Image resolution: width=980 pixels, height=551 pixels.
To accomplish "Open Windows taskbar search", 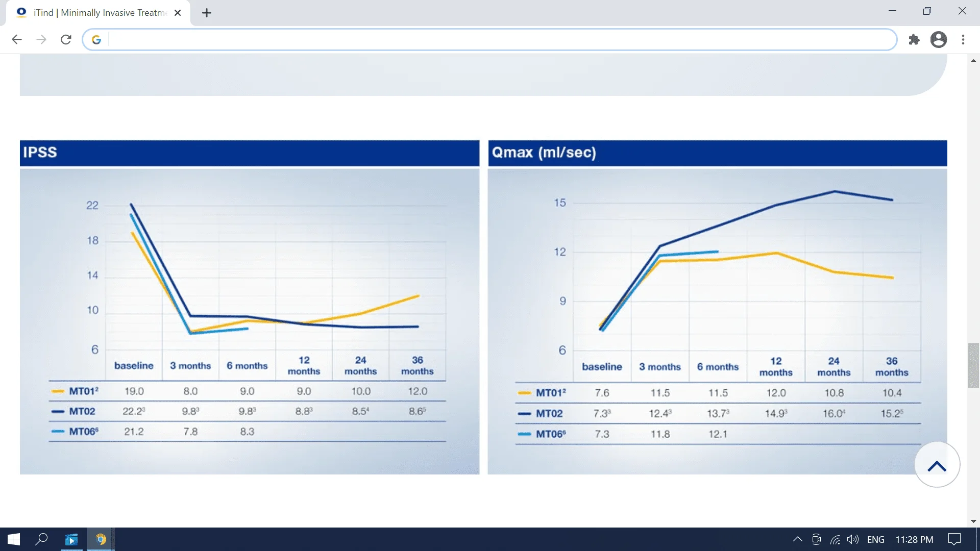I will 41,539.
